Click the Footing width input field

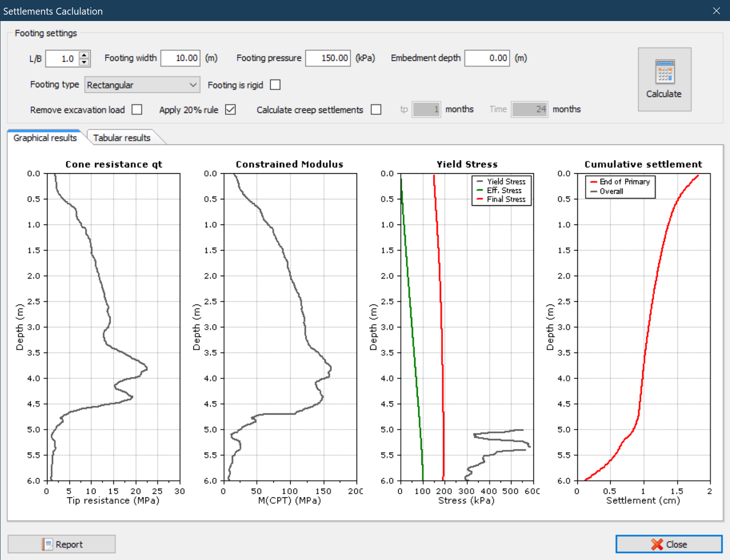pyautogui.click(x=181, y=58)
